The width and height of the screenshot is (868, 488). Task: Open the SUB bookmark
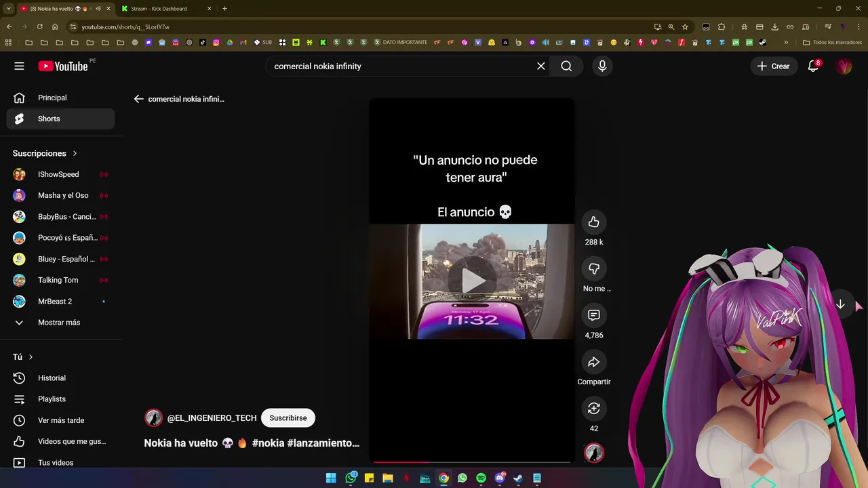click(263, 42)
